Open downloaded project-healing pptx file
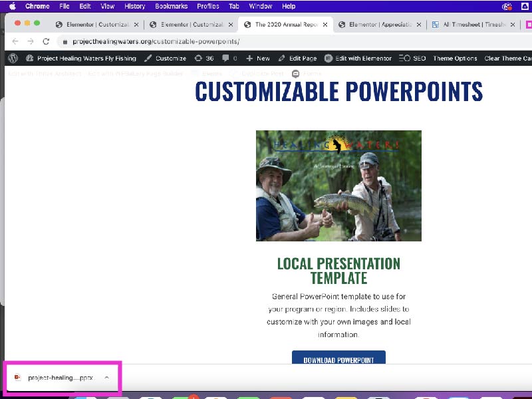The height and width of the screenshot is (399, 532). coord(61,378)
